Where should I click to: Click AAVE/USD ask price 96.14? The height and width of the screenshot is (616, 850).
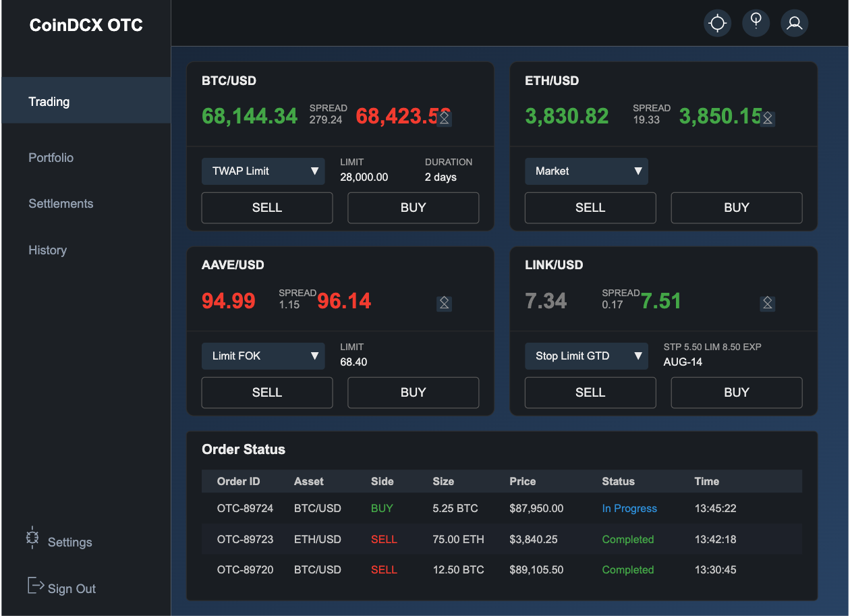click(x=344, y=301)
